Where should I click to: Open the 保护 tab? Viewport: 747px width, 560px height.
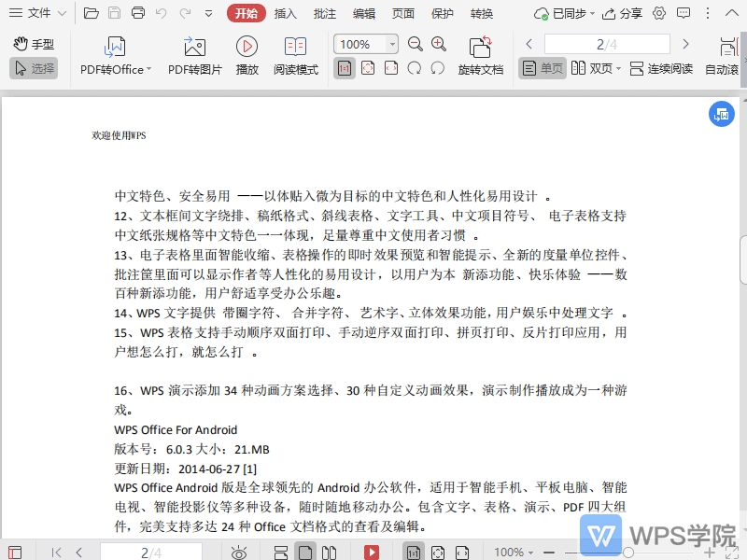pyautogui.click(x=443, y=13)
